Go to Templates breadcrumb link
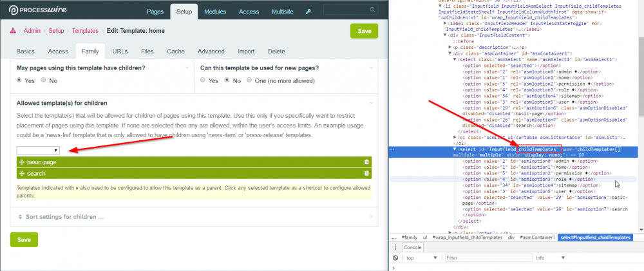This screenshot has width=644, height=271. [85, 31]
